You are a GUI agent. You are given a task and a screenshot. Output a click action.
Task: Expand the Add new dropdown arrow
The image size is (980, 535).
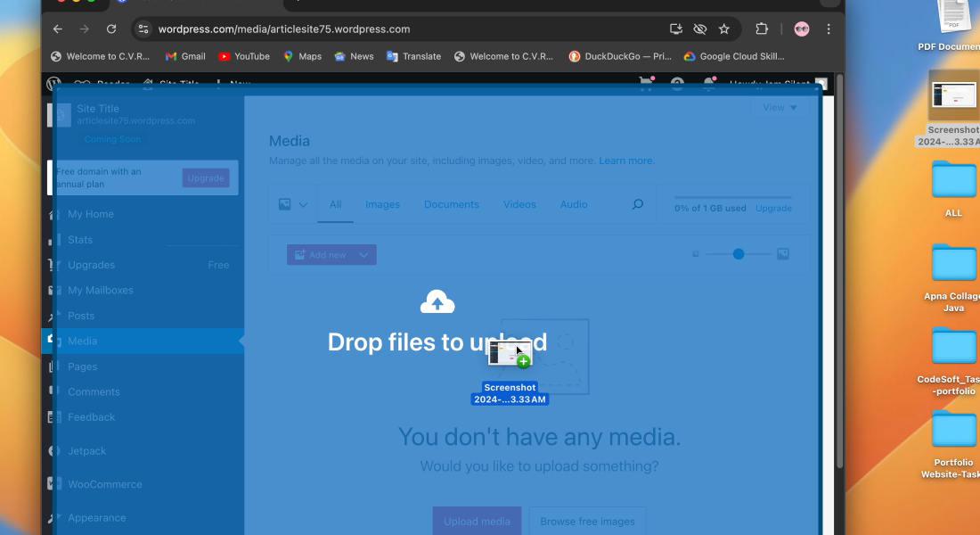[363, 255]
